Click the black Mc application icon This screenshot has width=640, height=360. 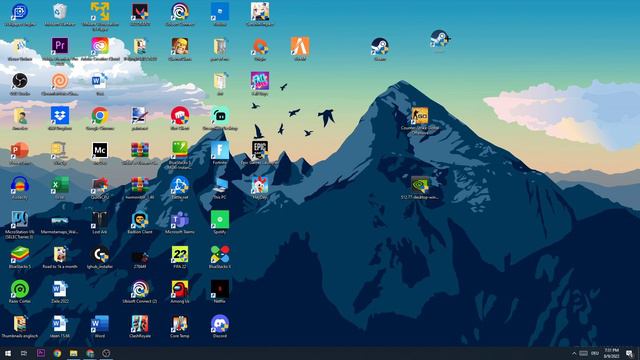[100, 150]
